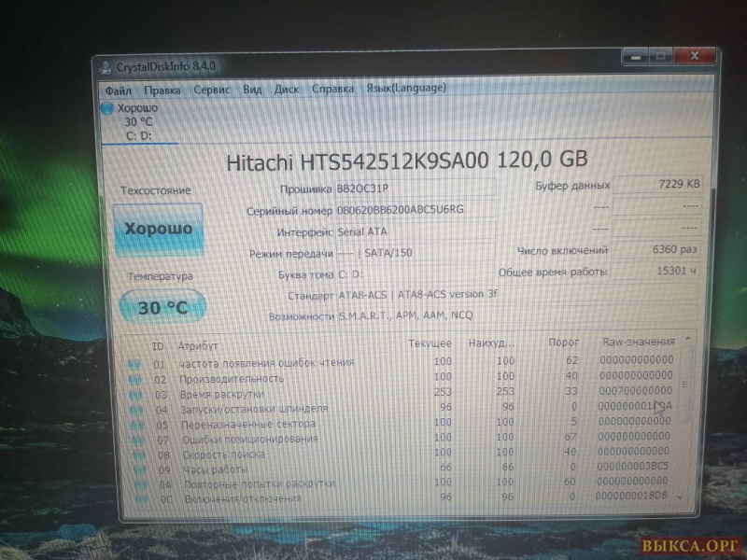Open the Диск menu

point(287,90)
